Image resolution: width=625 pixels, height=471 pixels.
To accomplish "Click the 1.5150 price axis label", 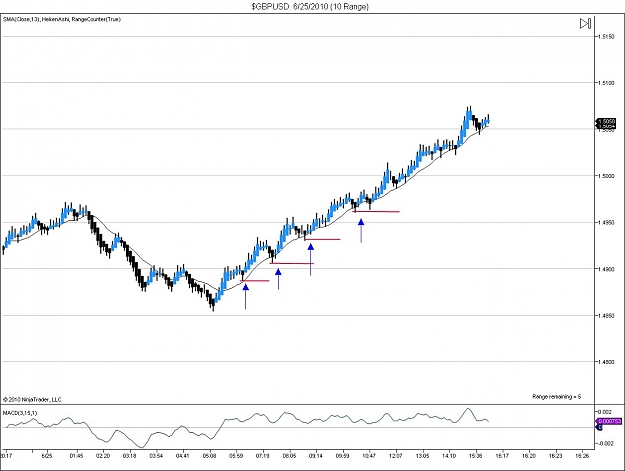I will 606,37.
